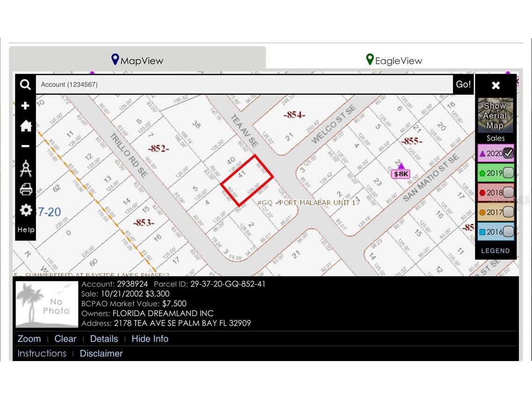Open the LEGEND panel
The image size is (532, 399).
[495, 251]
